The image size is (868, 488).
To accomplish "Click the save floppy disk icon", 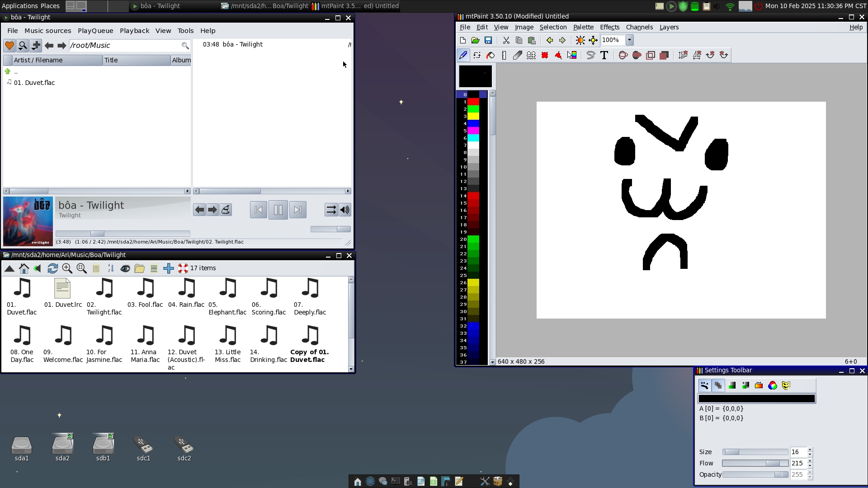I will pyautogui.click(x=488, y=40).
